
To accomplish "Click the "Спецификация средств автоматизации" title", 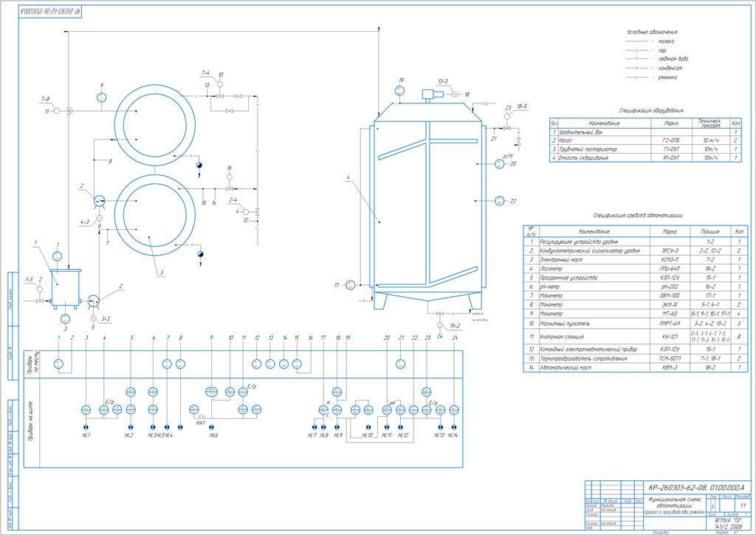I will (638, 216).
